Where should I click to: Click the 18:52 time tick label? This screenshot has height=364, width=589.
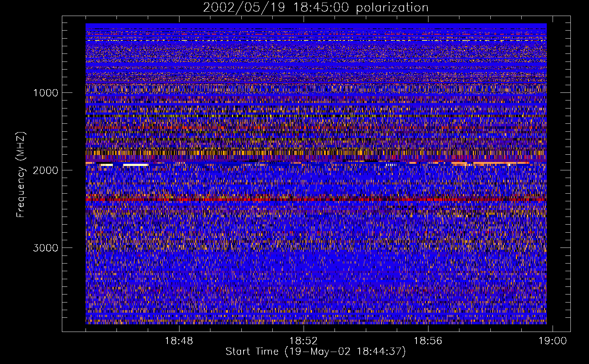(303, 341)
